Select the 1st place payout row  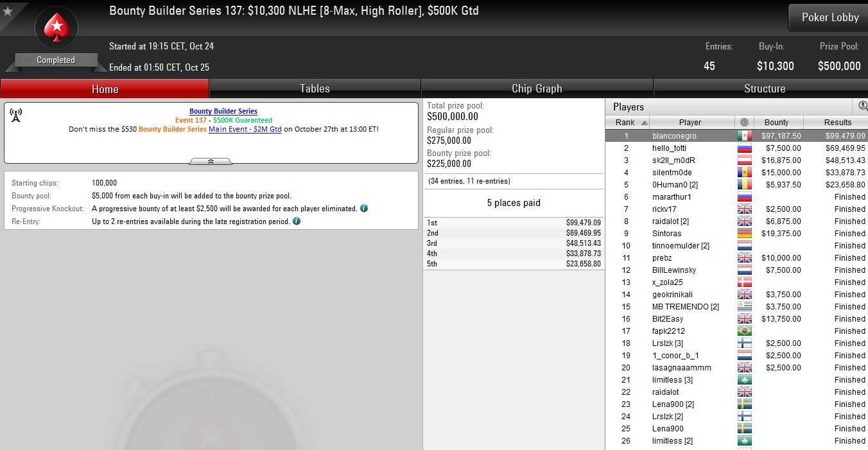514,223
